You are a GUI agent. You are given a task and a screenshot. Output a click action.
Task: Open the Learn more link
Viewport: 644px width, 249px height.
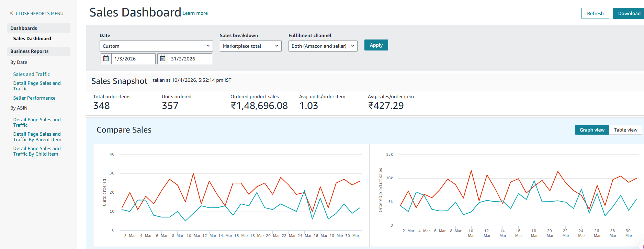click(x=195, y=13)
